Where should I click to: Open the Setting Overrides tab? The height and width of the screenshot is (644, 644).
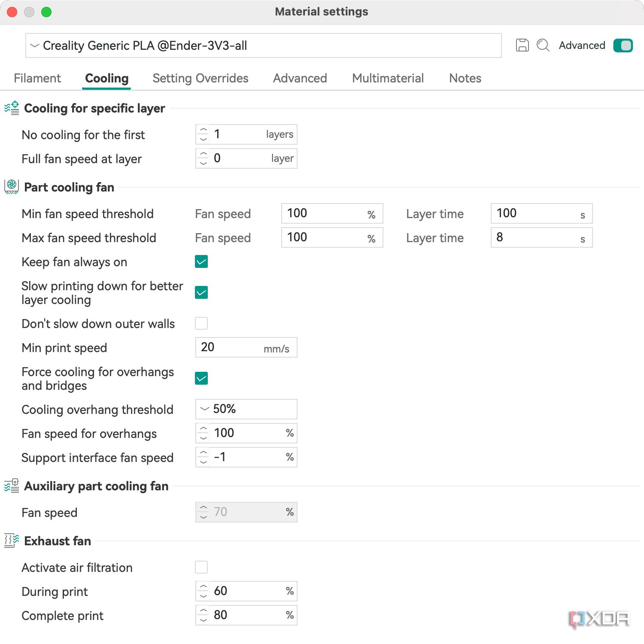click(200, 78)
